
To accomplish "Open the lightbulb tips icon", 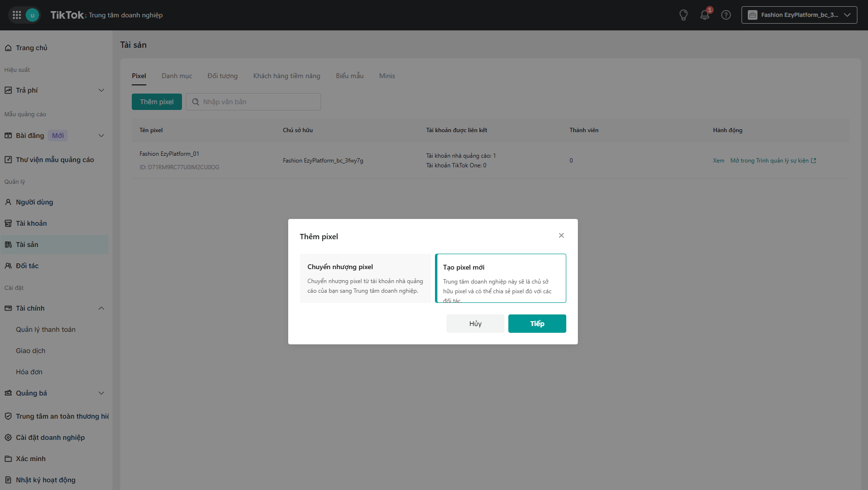I will pos(684,15).
